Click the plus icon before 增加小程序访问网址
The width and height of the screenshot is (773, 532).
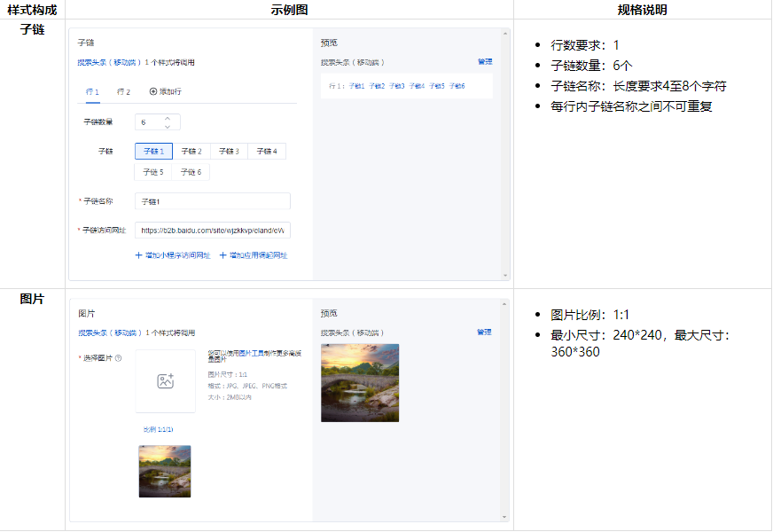138,255
